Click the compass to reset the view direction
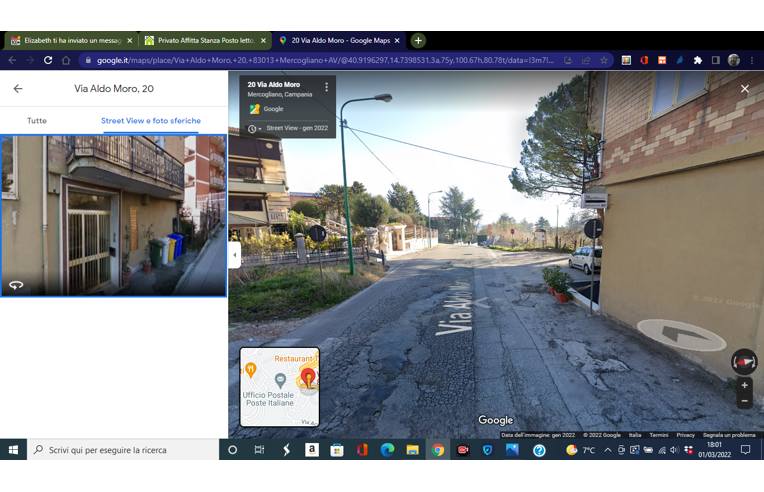The height and width of the screenshot is (492, 764). [x=744, y=361]
